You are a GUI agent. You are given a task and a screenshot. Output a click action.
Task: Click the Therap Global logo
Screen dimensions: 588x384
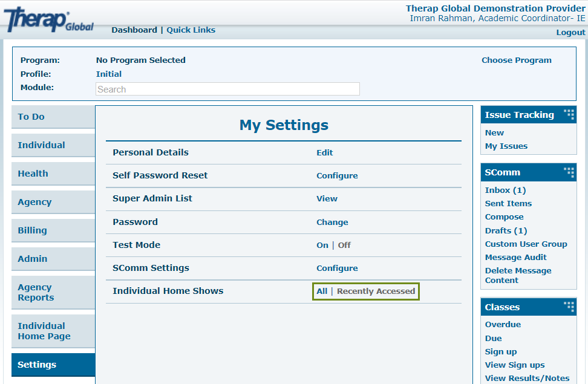pos(49,19)
